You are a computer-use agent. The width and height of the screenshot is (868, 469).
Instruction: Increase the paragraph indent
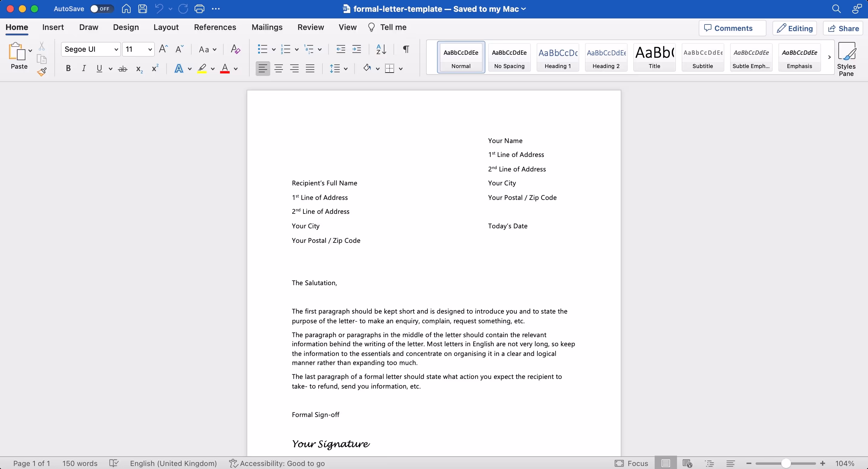tap(357, 49)
